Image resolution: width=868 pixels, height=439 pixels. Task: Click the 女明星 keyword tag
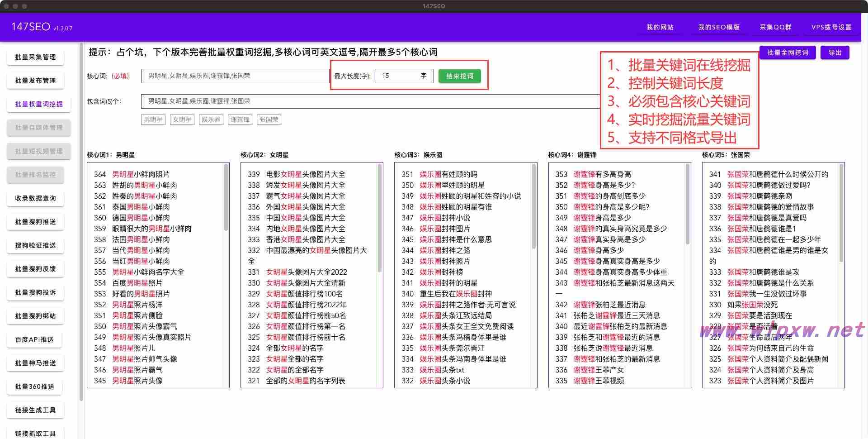[x=182, y=119]
